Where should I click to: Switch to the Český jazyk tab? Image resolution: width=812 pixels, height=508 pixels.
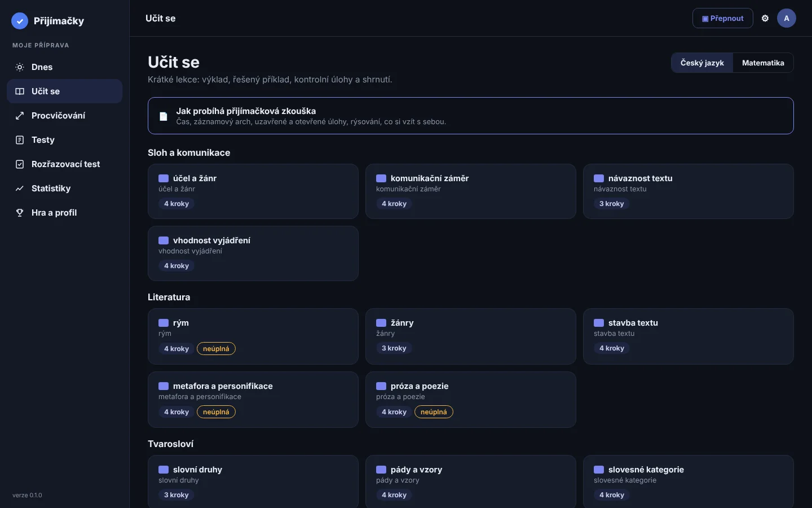coord(702,63)
